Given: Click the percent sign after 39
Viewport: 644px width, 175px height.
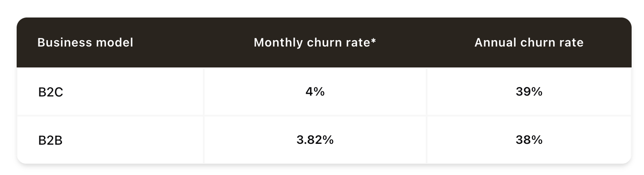Looking at the screenshot, I should coord(536,92).
